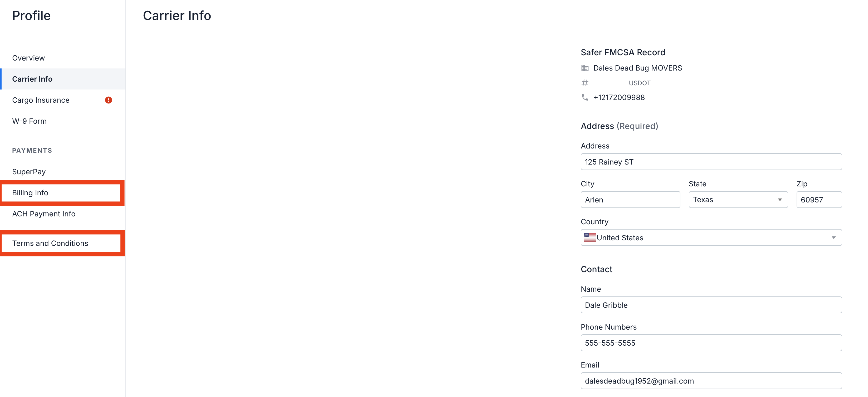Open SuperPay under Payments
Screen dimensions: 868x397
[63, 171]
